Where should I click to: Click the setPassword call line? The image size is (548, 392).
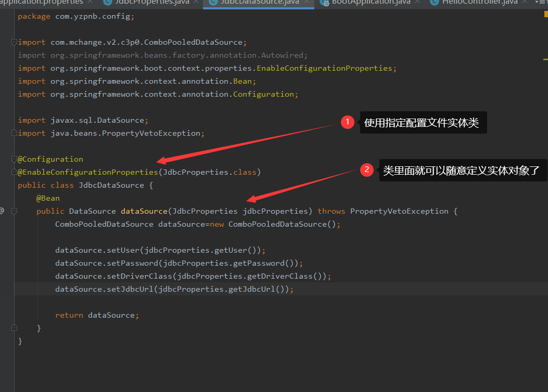pyautogui.click(x=179, y=263)
